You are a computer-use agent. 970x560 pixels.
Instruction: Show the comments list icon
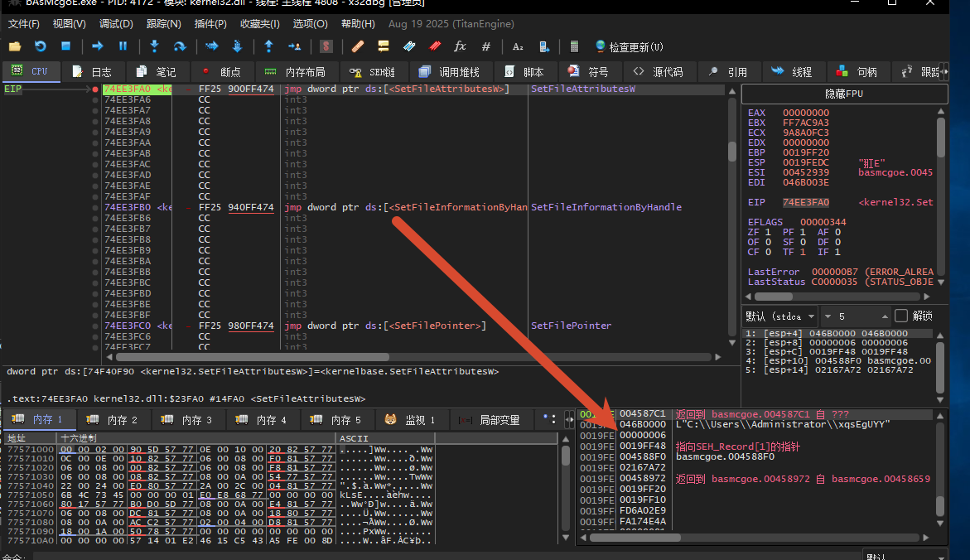pyautogui.click(x=384, y=46)
